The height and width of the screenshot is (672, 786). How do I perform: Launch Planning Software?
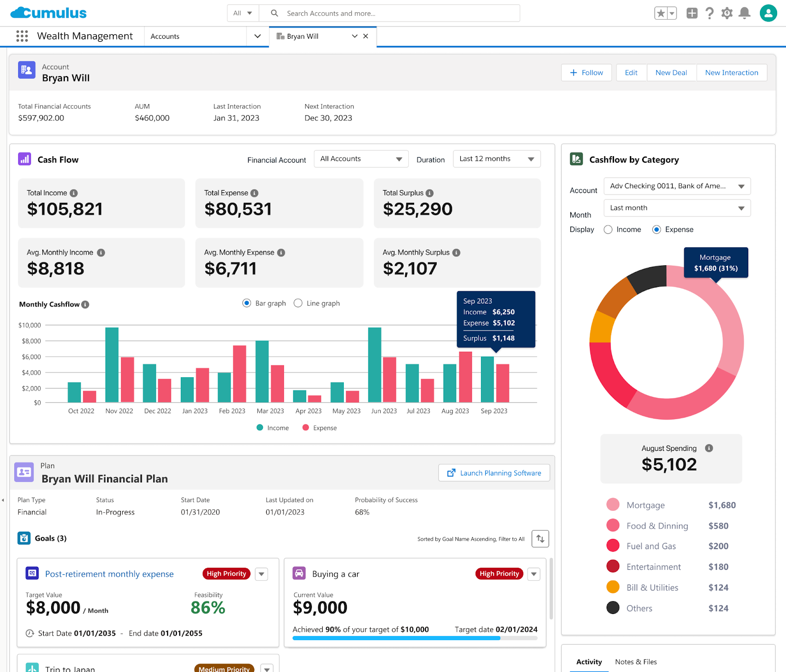494,473
